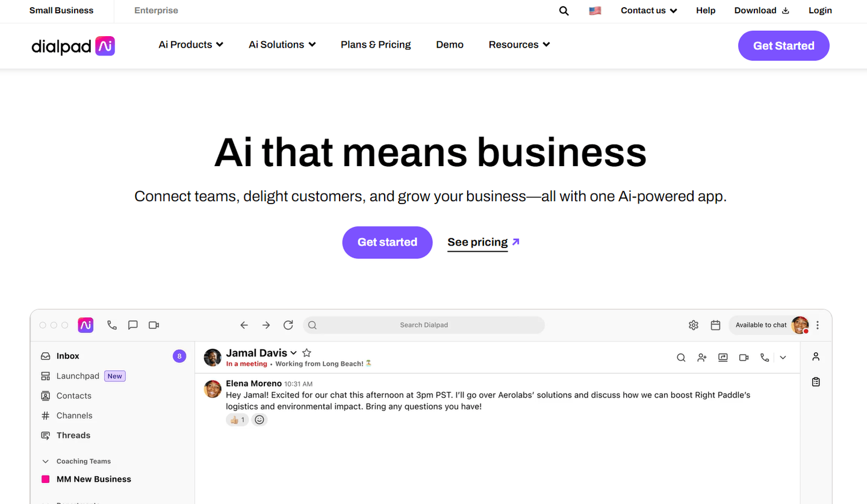Open Plans & Pricing page
This screenshot has height=504, width=867.
tap(376, 45)
